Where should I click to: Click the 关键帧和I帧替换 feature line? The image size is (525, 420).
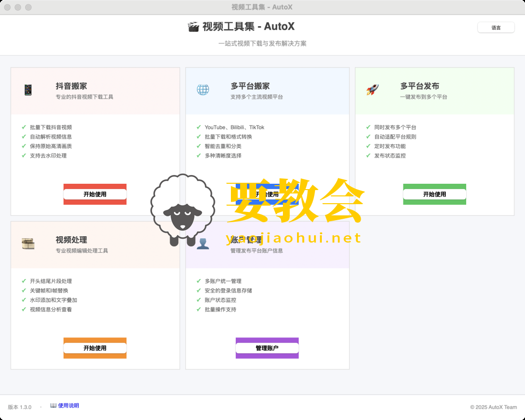[x=49, y=290]
